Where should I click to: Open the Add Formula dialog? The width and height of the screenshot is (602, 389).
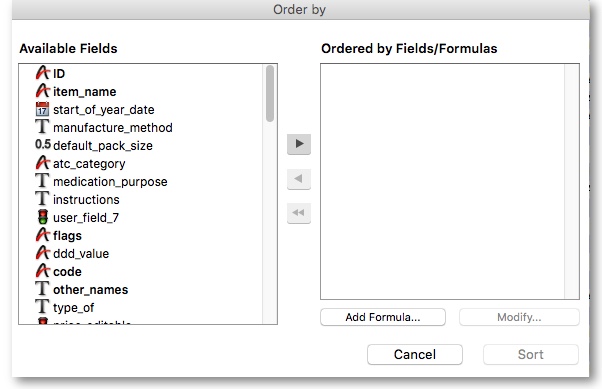pyautogui.click(x=383, y=317)
